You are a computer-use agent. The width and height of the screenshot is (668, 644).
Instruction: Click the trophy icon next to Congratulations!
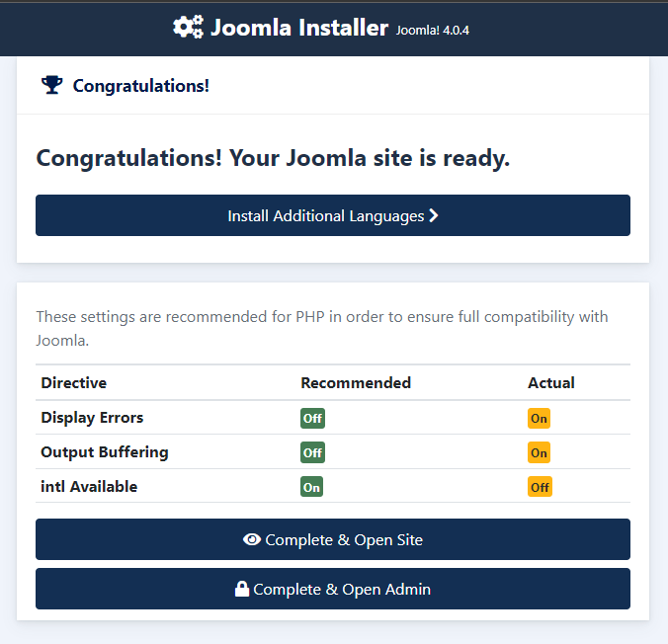pyautogui.click(x=52, y=85)
